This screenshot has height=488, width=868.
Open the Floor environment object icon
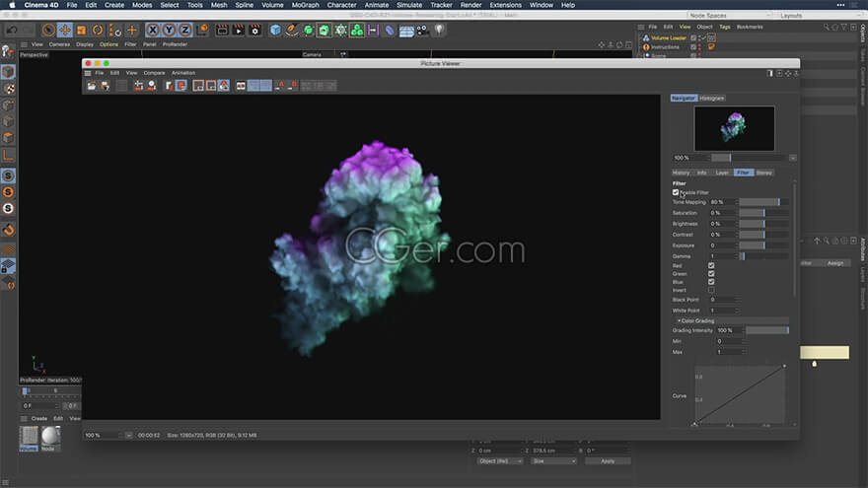(406, 30)
